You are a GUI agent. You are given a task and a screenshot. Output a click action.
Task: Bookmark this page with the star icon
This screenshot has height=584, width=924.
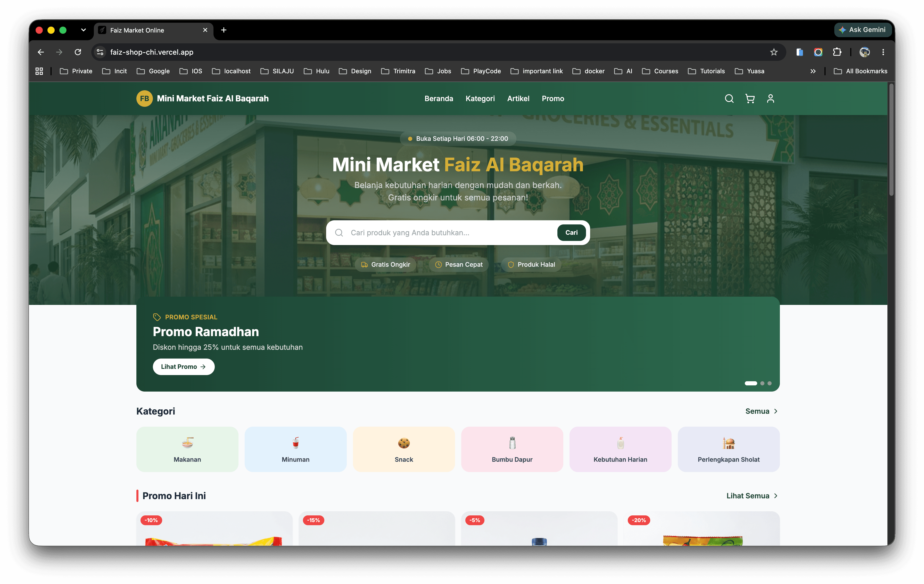coord(774,52)
